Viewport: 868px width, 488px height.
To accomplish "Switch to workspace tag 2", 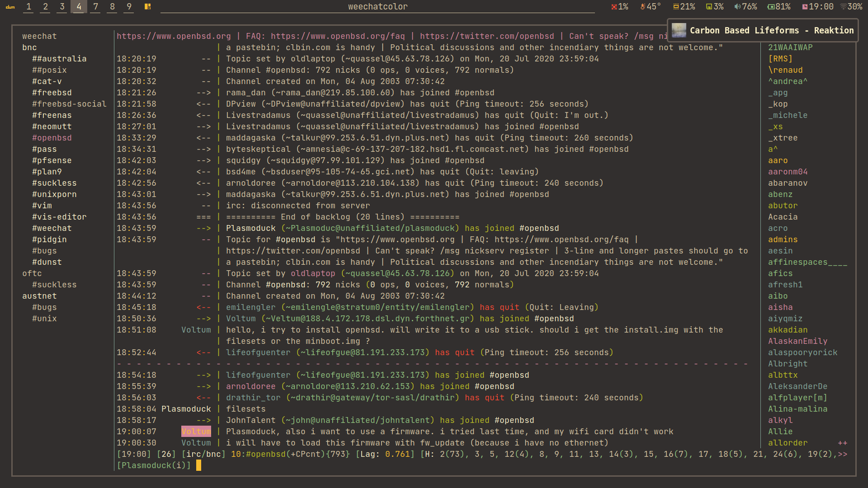I will 45,7.
